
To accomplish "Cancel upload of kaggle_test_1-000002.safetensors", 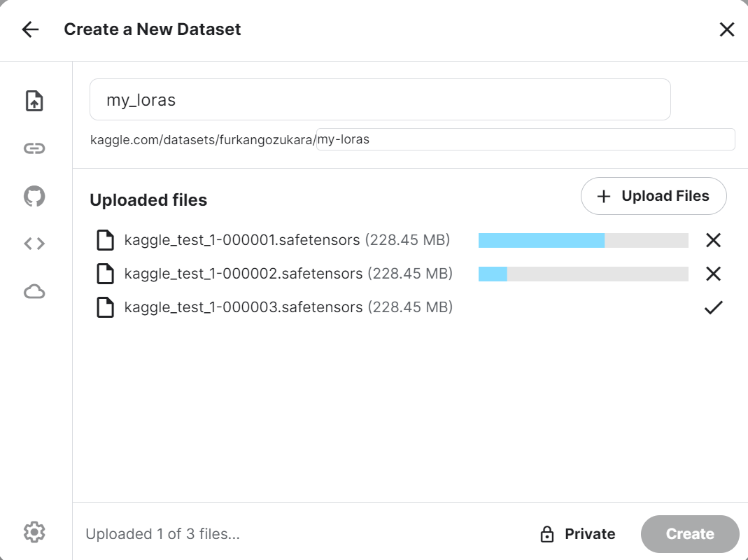I will (x=713, y=274).
